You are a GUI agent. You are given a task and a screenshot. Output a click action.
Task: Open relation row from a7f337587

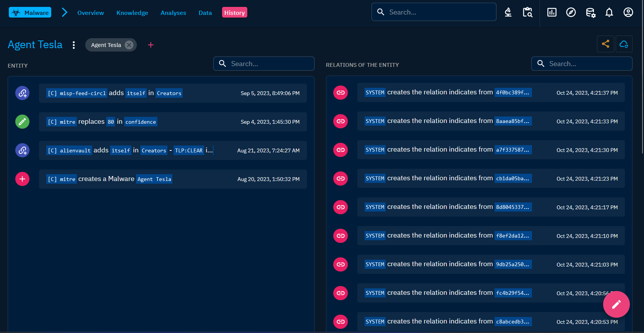pos(491,150)
